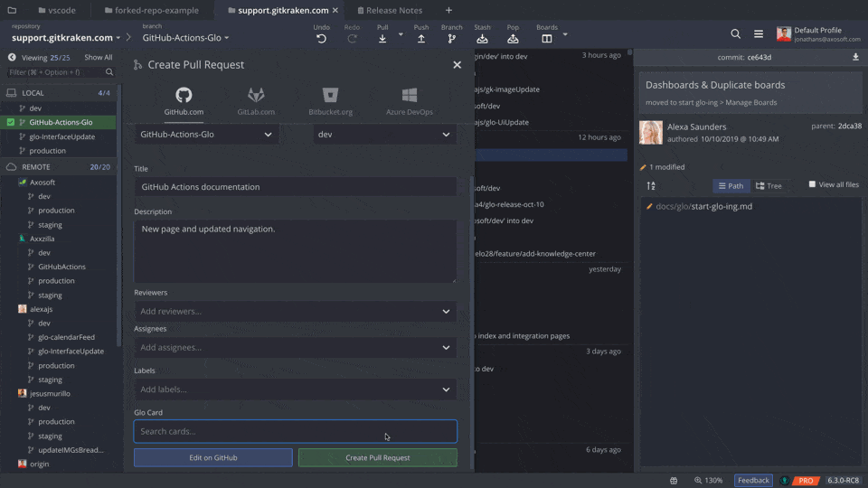Click the Stash icon

point(482,39)
